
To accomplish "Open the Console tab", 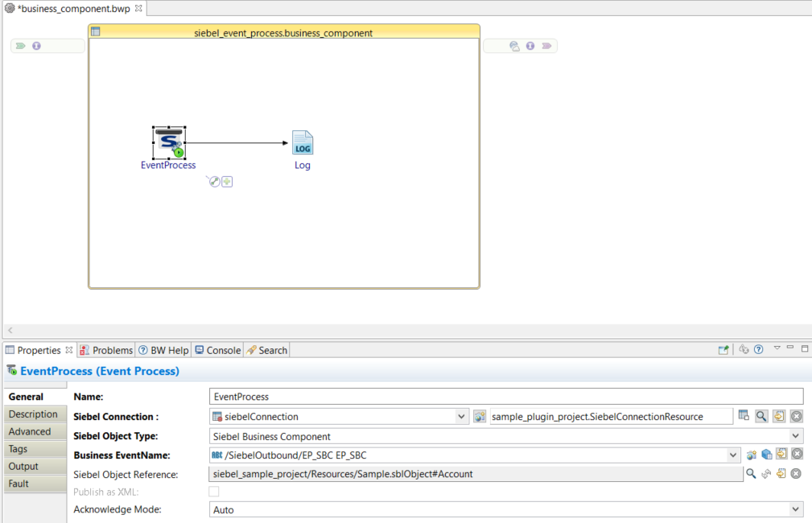I will coord(218,351).
